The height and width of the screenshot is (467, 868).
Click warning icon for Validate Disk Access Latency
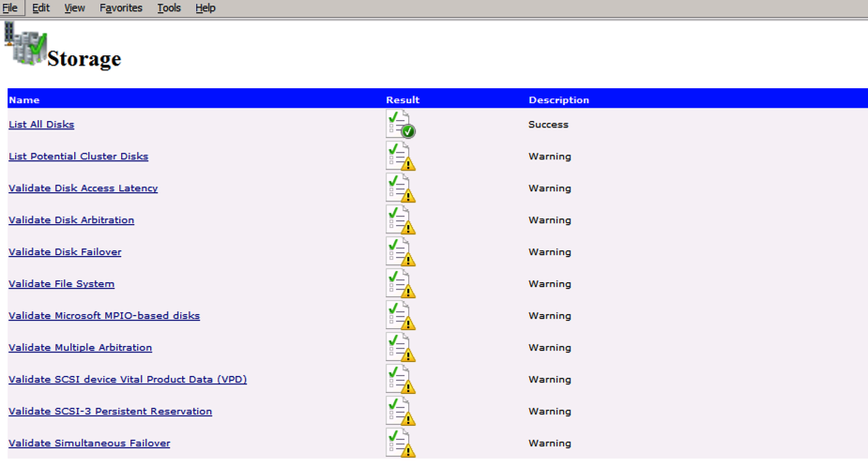401,188
